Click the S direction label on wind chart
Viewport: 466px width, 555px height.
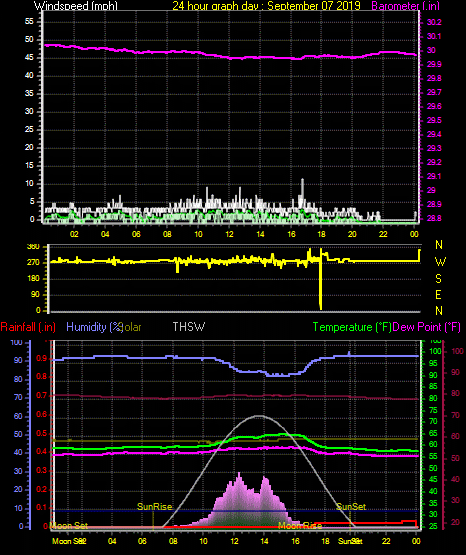438,279
